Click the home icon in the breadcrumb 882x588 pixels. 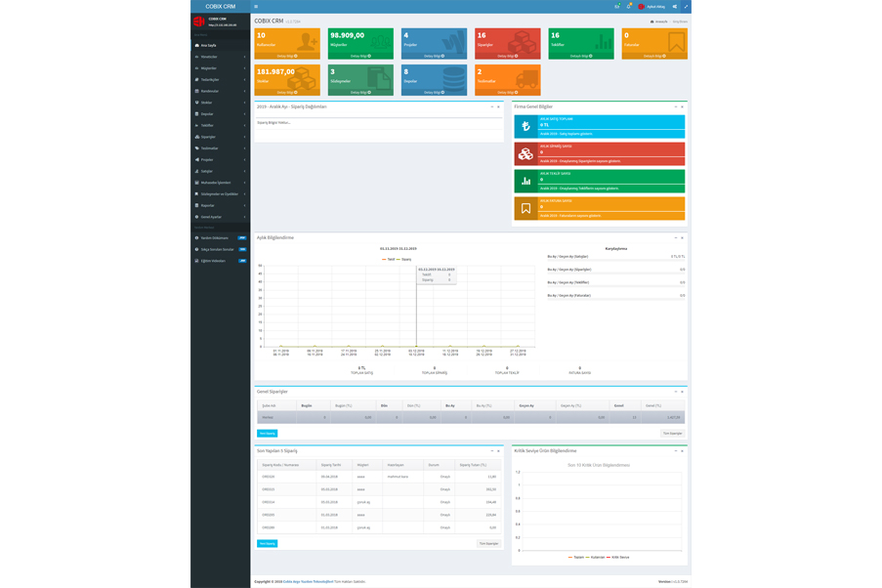point(651,21)
